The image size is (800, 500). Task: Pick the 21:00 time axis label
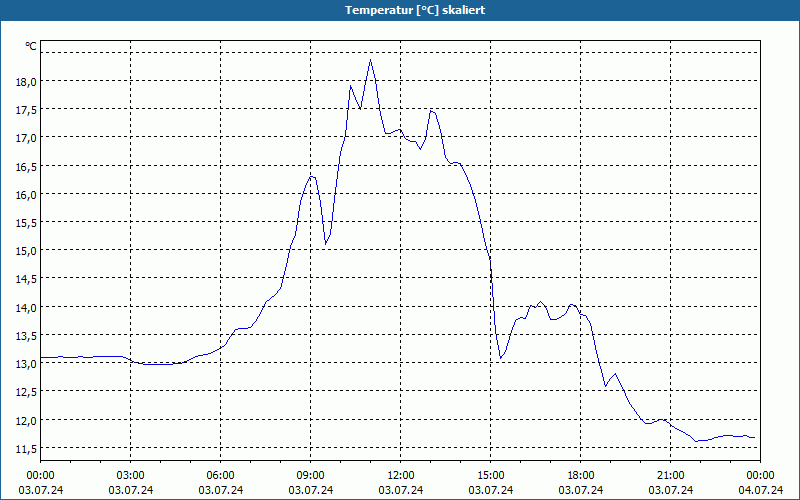(670, 476)
